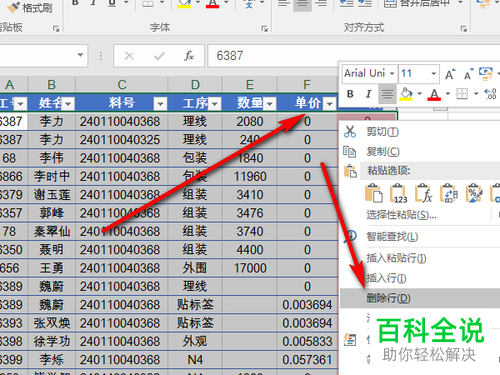Click yellow fill color bar in mini toolbar
Screen dimensions: 500x375
coord(406,99)
